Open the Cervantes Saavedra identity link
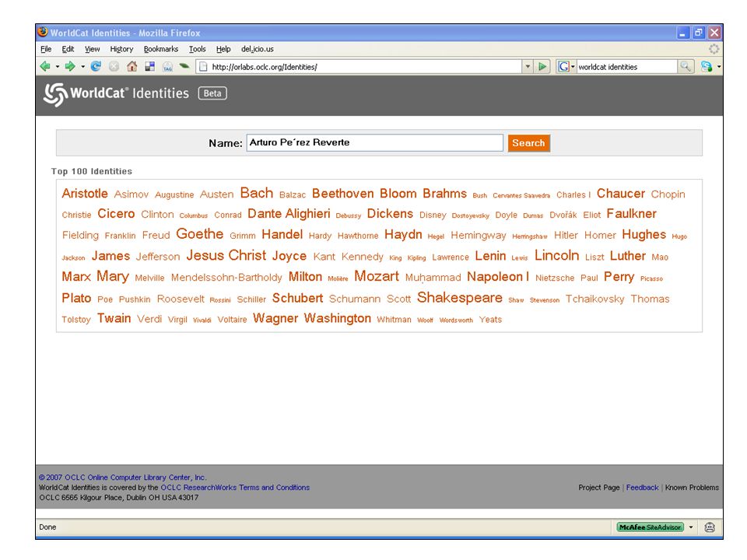 click(521, 195)
